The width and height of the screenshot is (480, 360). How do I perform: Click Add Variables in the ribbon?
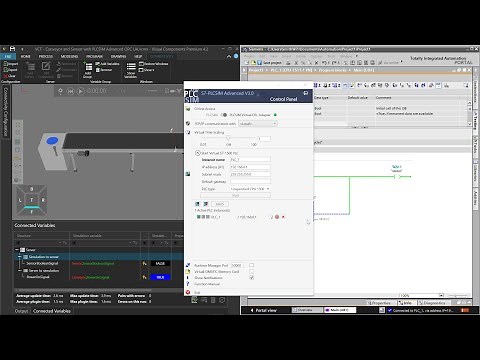pos(107,64)
